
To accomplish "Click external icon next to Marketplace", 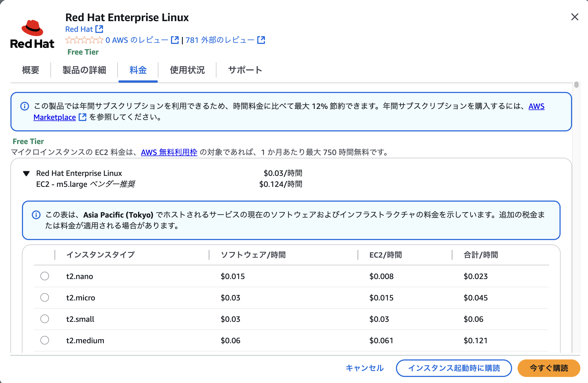I will [x=82, y=117].
